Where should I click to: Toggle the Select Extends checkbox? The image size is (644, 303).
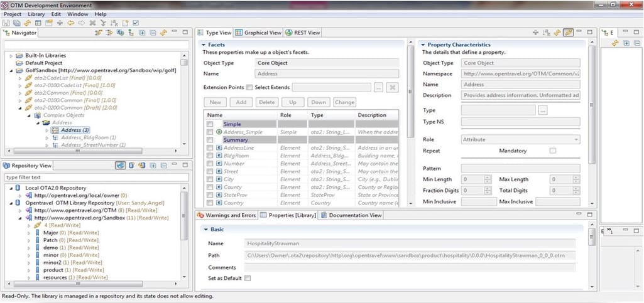[x=249, y=87]
